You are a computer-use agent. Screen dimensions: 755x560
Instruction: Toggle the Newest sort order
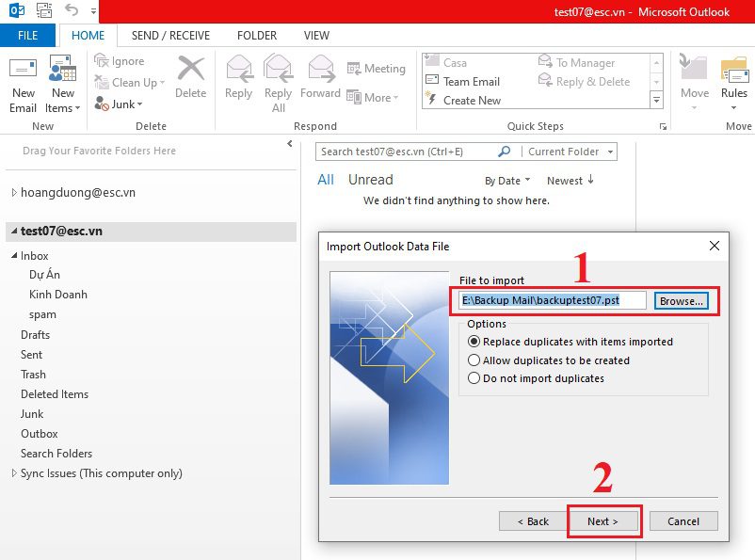(x=570, y=181)
